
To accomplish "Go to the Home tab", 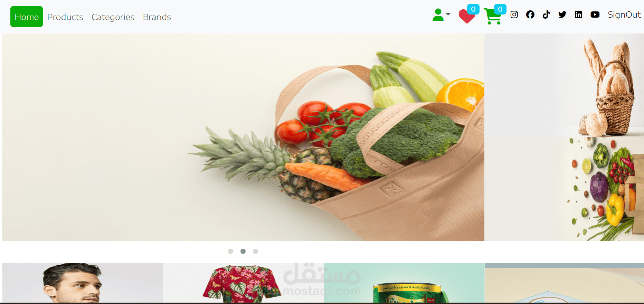I will tap(27, 17).
